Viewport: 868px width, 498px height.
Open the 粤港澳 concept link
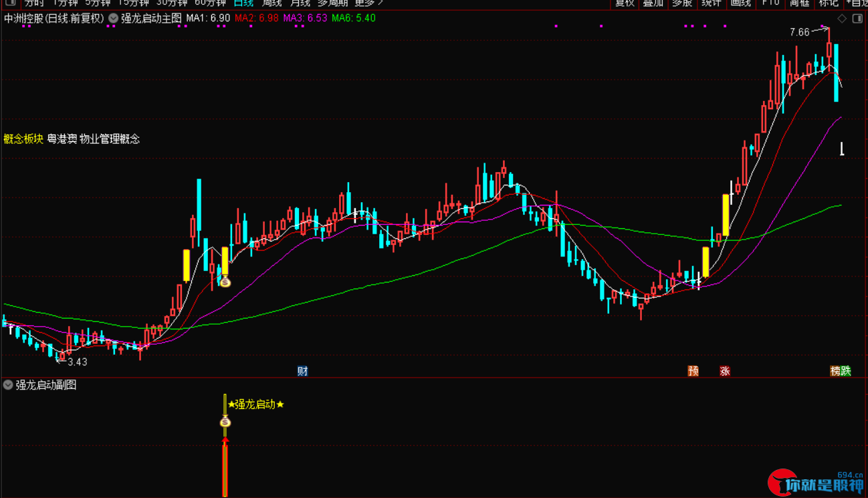point(62,139)
